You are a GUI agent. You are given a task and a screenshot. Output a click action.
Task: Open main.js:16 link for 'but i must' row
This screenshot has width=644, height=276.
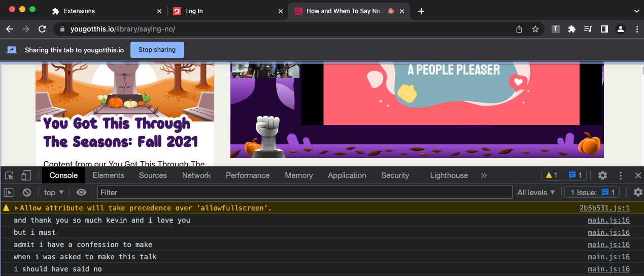(x=608, y=232)
